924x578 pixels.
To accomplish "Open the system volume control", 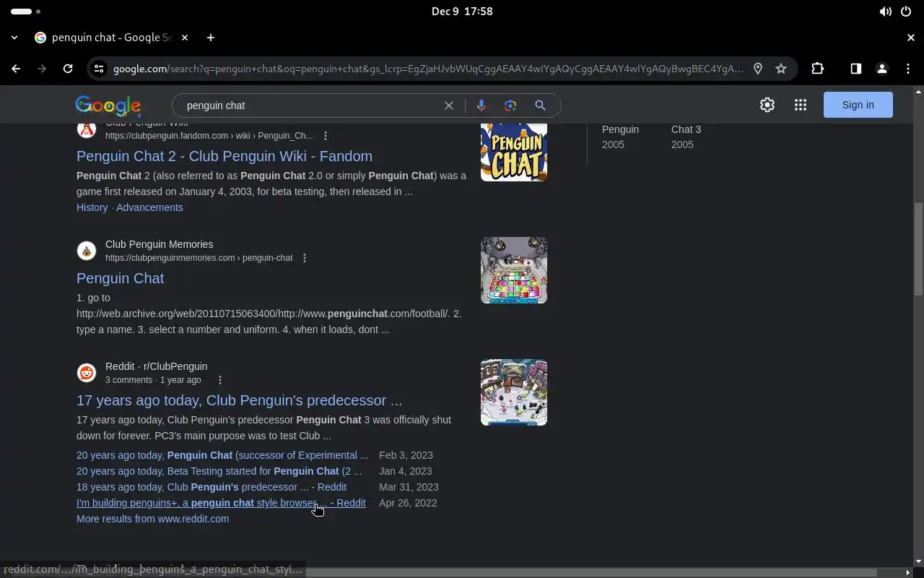I will [x=885, y=12].
